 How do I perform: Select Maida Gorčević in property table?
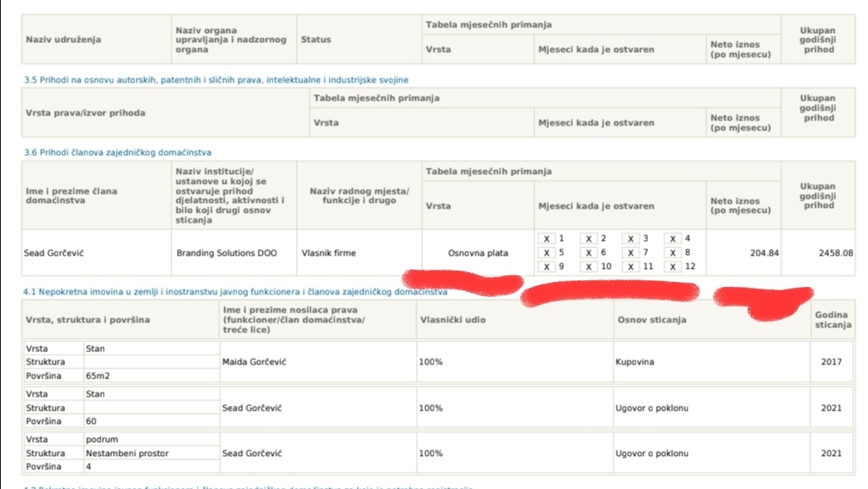pyautogui.click(x=254, y=362)
